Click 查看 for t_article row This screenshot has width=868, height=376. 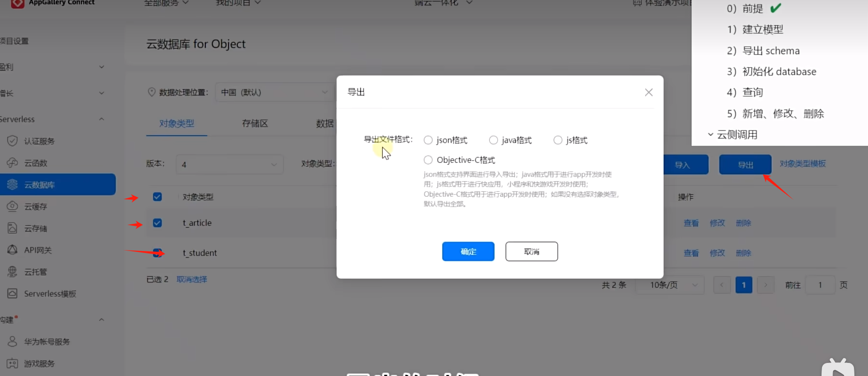[x=691, y=223]
